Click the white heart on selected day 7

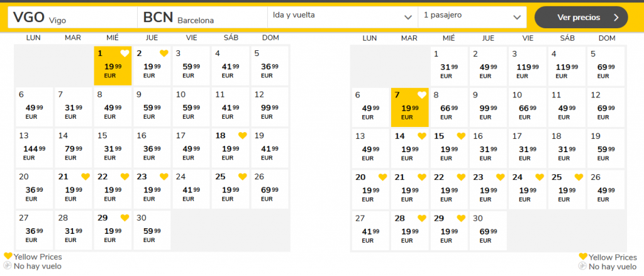[x=421, y=95]
